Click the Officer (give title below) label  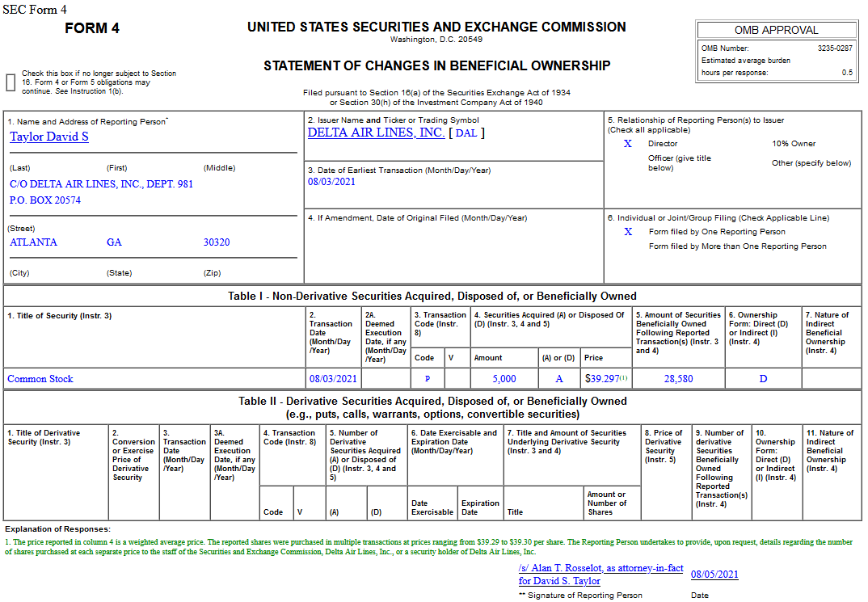click(679, 162)
